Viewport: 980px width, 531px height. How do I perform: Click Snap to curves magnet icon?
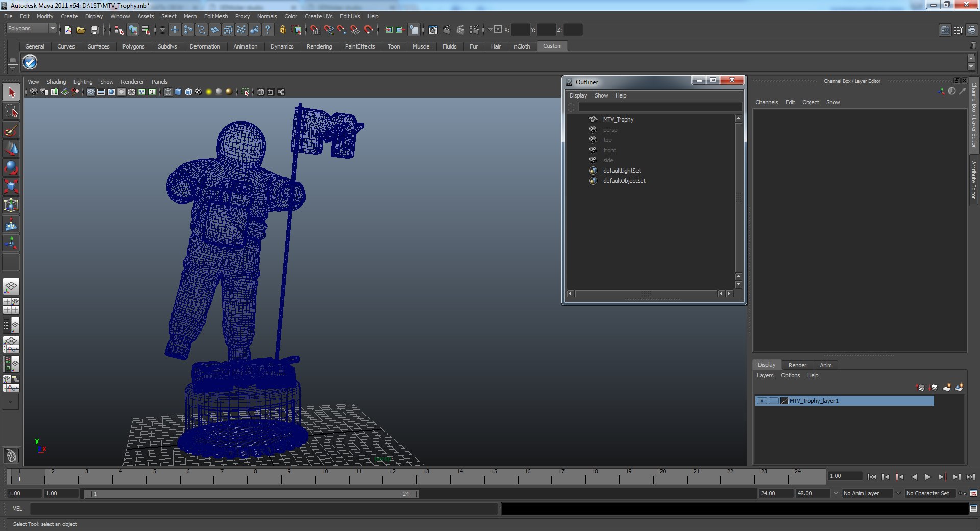tap(329, 30)
